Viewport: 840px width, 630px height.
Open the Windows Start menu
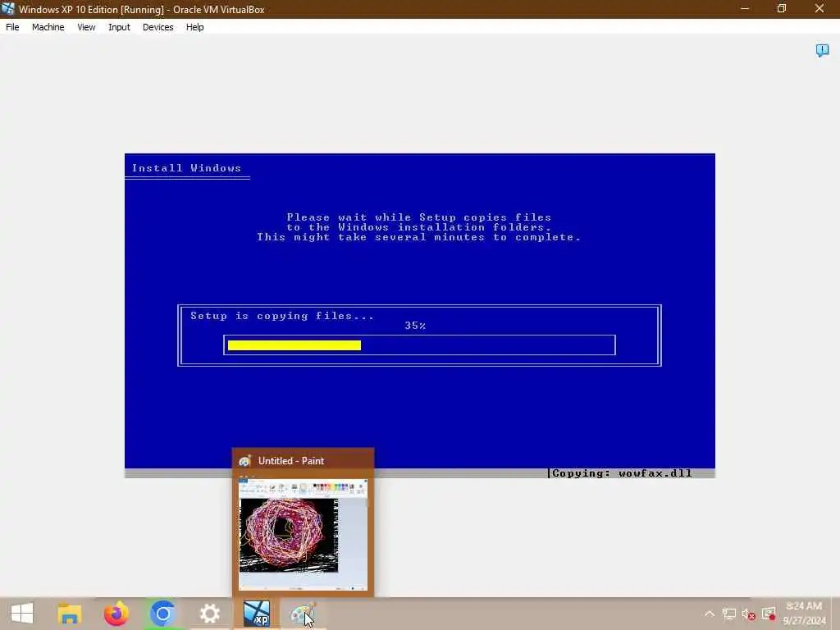tap(22, 614)
